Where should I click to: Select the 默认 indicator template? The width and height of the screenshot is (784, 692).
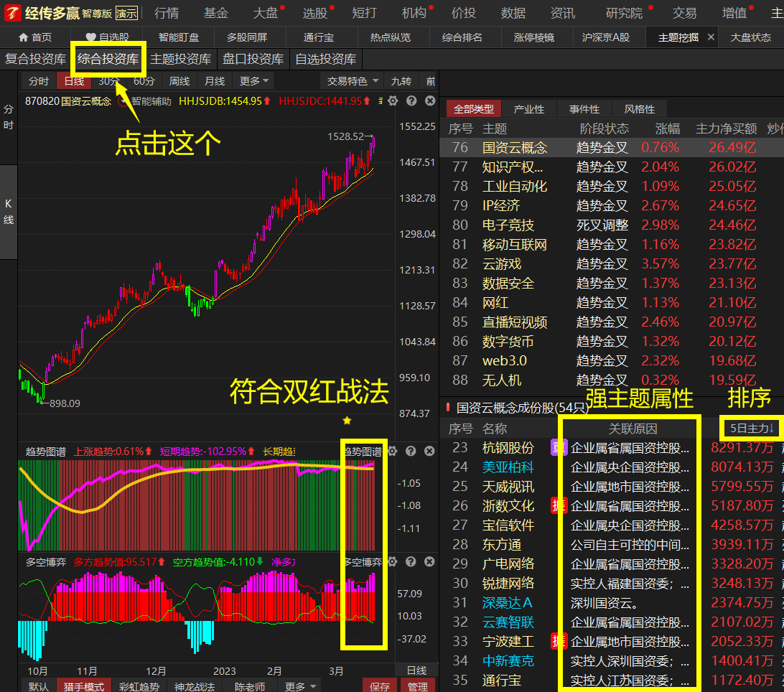[x=39, y=686]
